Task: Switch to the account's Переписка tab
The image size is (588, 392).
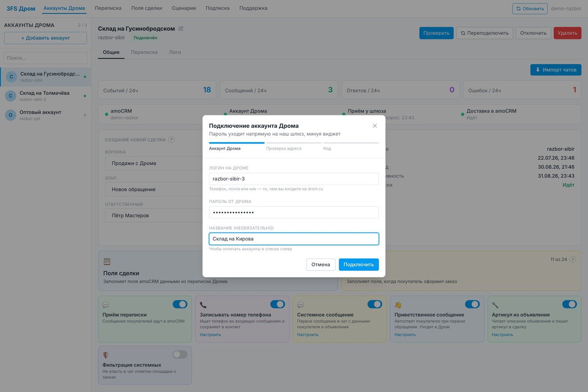Action: click(144, 52)
